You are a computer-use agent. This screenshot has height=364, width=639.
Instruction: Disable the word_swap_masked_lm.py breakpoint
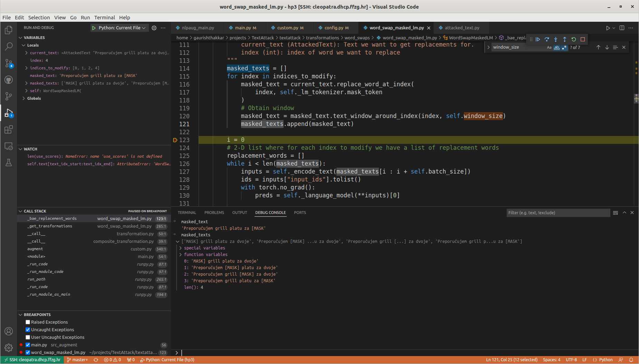(28, 352)
